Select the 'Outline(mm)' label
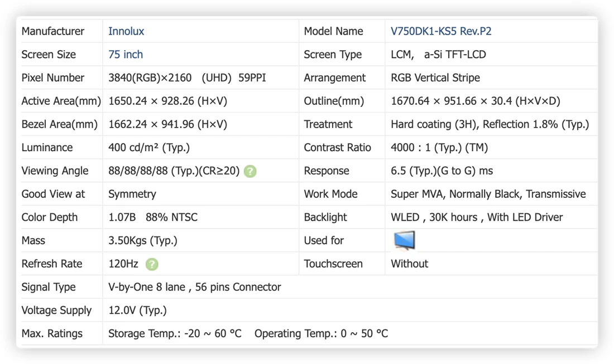 (334, 101)
